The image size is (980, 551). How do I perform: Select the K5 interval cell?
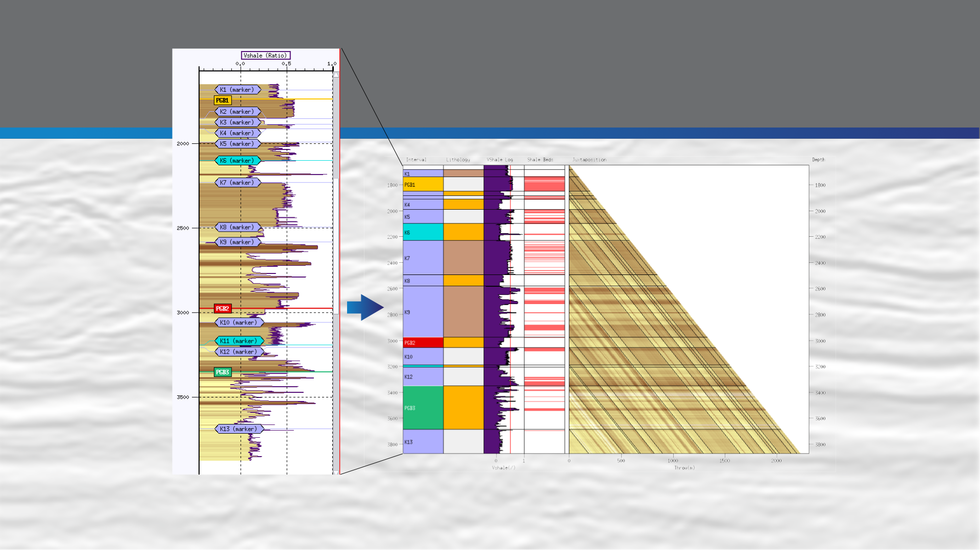point(423,217)
